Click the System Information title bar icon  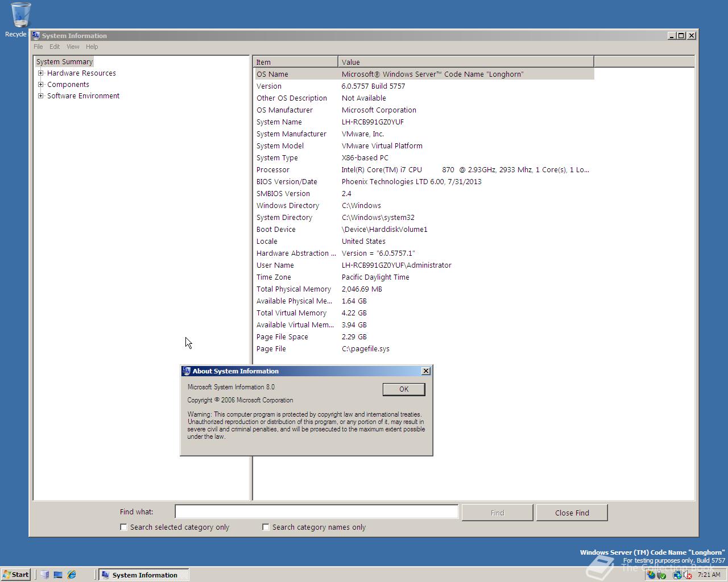coord(36,35)
